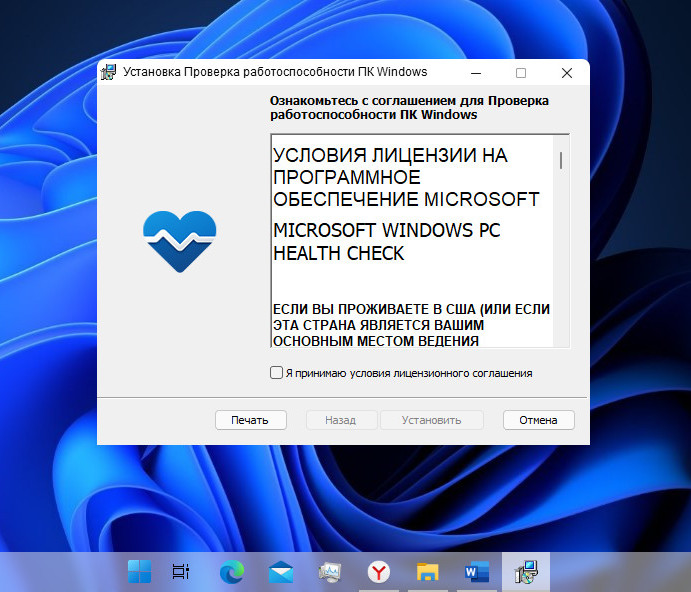
Task: Click the installer icon in title bar
Action: coord(108,72)
